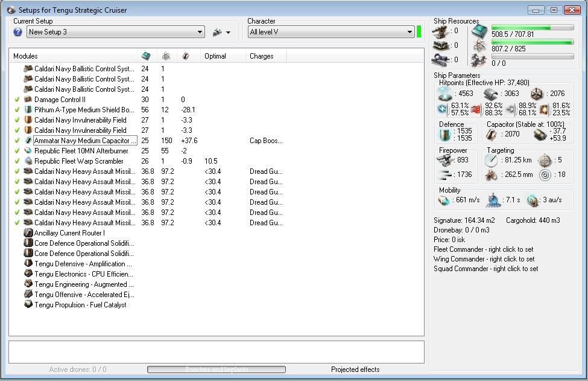Click the ship setup icon beside setup dropdown
Viewport: 588px width, 381px height.
[217, 33]
